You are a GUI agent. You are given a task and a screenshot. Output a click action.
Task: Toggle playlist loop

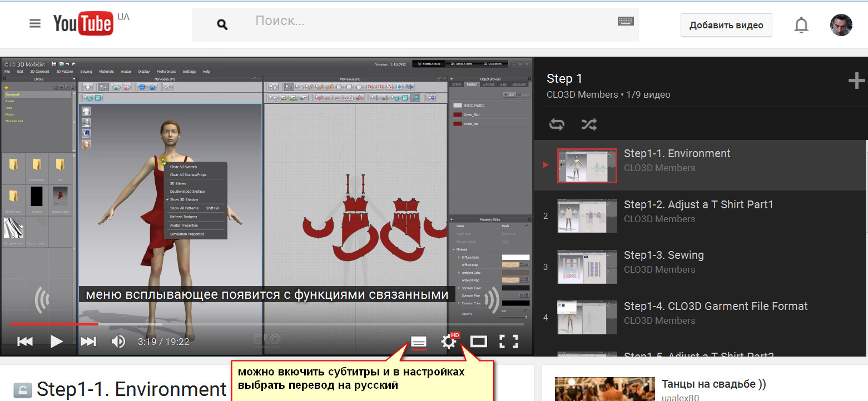point(557,124)
